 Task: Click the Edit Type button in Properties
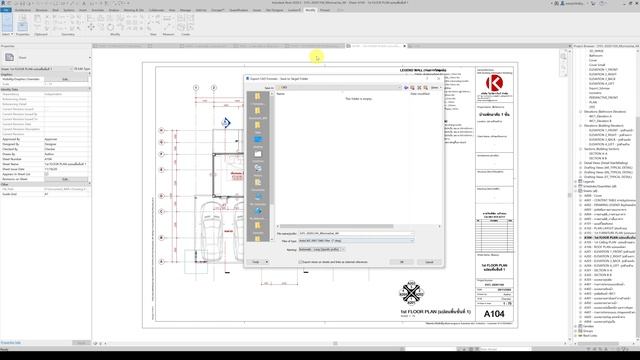82,69
